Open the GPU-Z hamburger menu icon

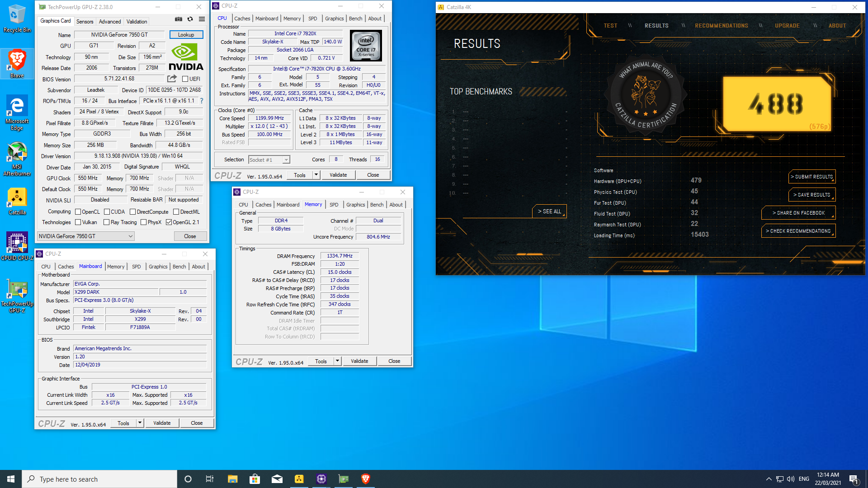pos(202,19)
